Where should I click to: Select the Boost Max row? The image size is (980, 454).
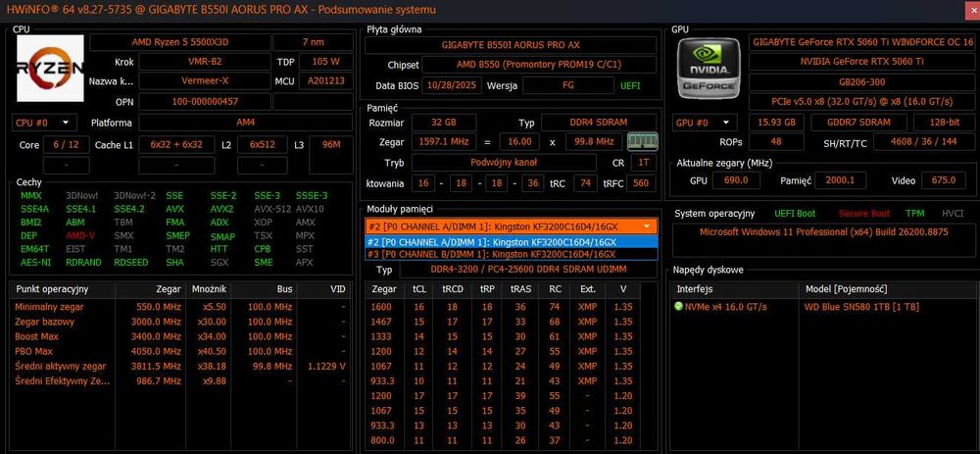coord(178,336)
